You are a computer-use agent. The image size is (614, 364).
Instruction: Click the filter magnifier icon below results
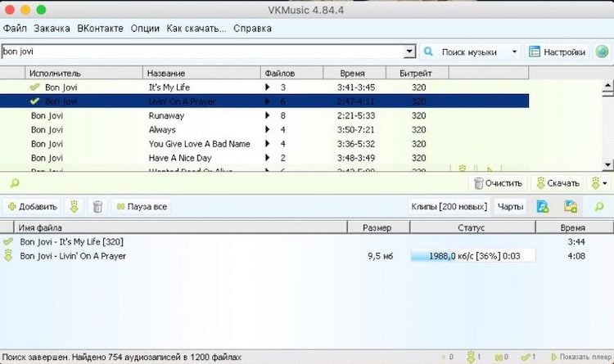(x=15, y=182)
